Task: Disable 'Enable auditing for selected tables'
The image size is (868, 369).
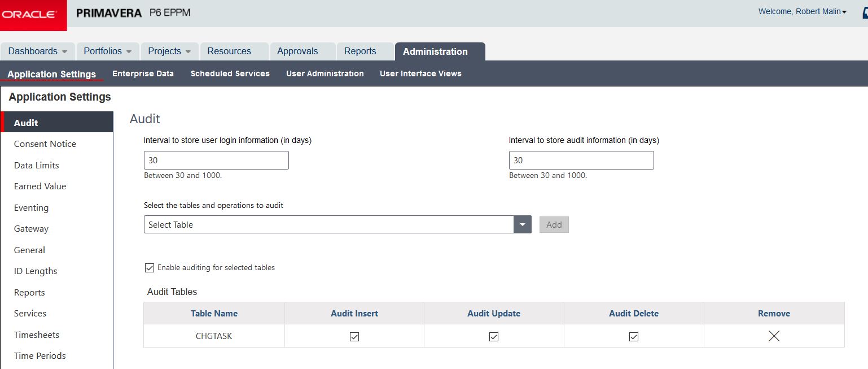Action: pyautogui.click(x=149, y=267)
